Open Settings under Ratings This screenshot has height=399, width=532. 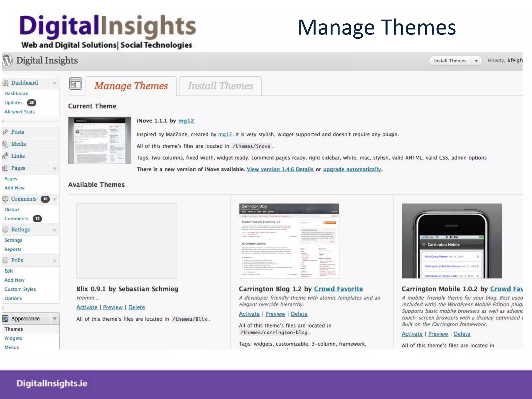click(13, 240)
